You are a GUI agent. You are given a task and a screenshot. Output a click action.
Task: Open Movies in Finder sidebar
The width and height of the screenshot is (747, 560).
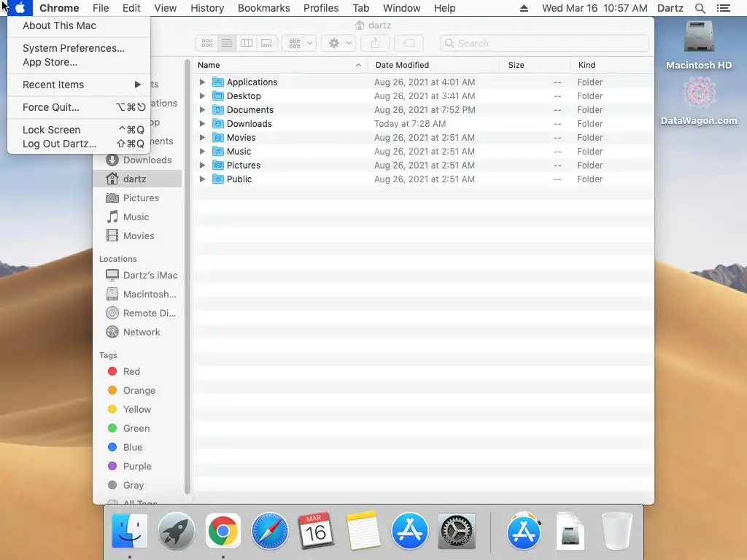(x=139, y=236)
